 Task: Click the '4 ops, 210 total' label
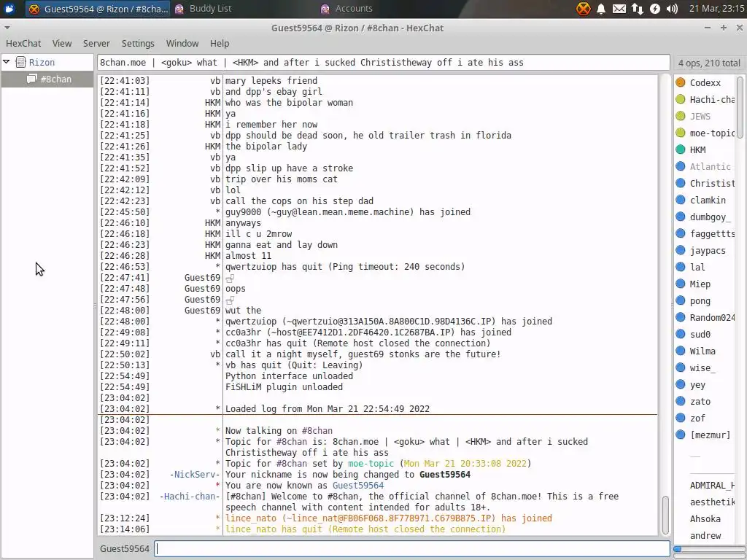[709, 63]
